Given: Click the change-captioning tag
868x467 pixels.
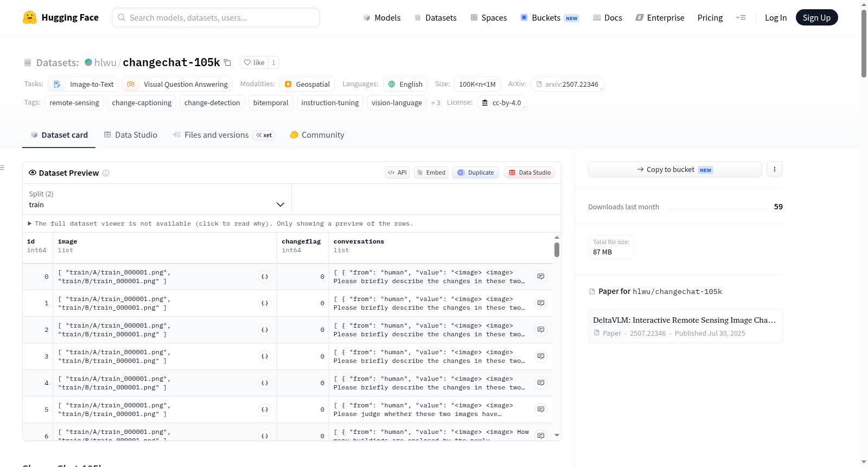Looking at the screenshot, I should (142, 103).
